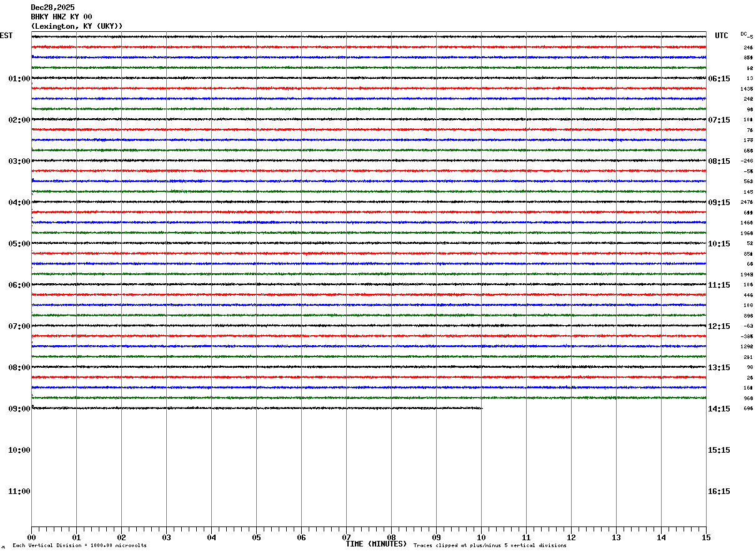The height and width of the screenshot is (554, 756).
Task: Click minute 13 on the time axis
Action: point(616,537)
